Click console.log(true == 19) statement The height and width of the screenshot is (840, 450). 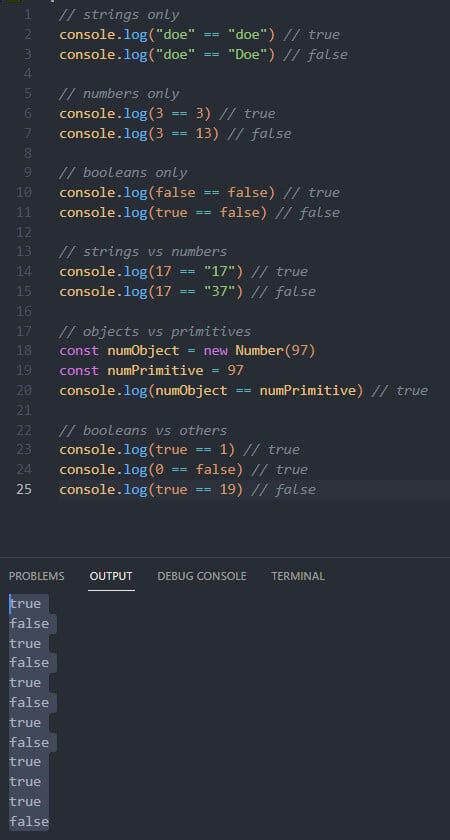click(x=152, y=489)
